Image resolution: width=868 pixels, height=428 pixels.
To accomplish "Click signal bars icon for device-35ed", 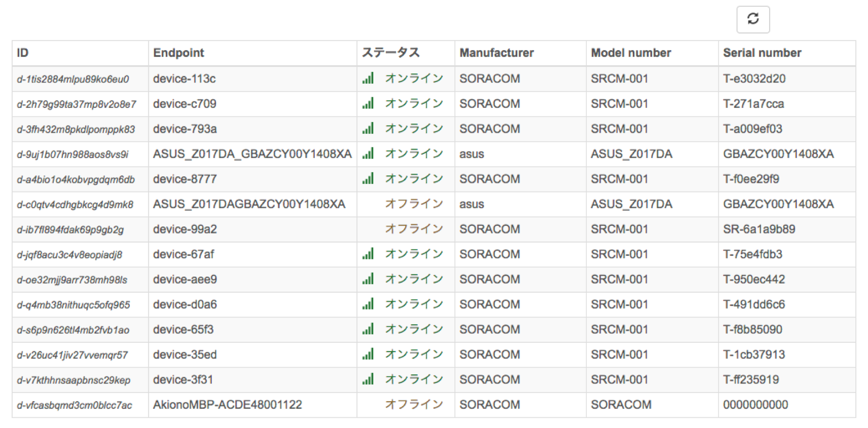I will (368, 354).
